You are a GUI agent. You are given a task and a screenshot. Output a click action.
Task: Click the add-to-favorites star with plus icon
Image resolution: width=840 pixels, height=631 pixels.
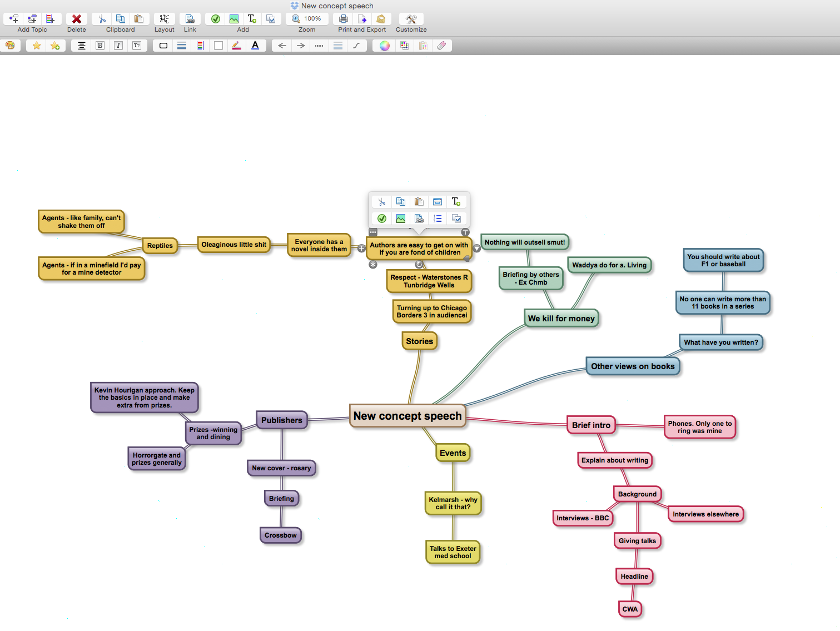click(x=55, y=46)
